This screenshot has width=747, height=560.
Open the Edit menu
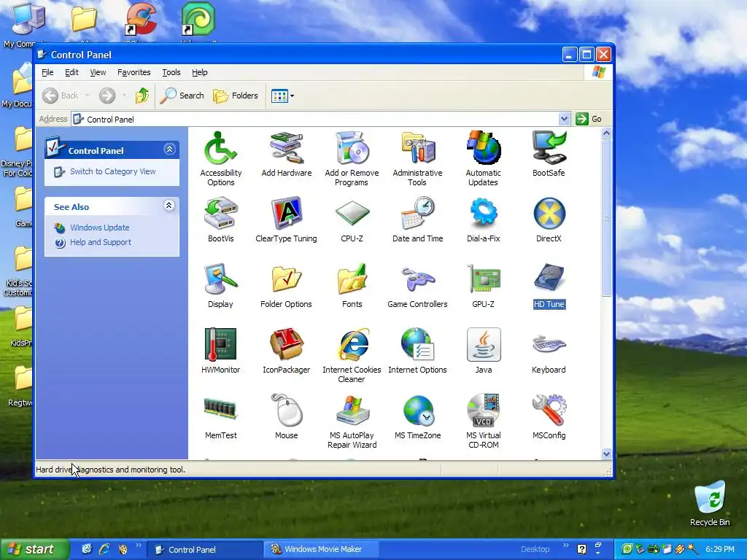tap(71, 72)
